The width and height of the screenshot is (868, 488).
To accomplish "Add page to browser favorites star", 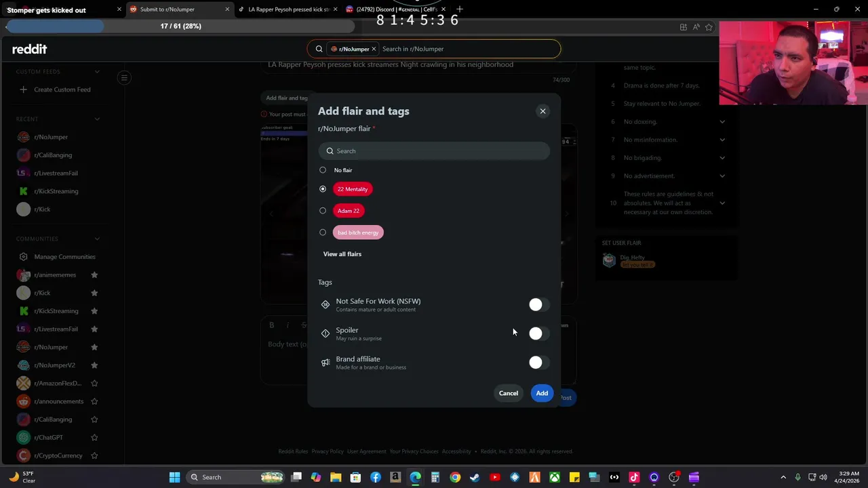I will coord(709,27).
